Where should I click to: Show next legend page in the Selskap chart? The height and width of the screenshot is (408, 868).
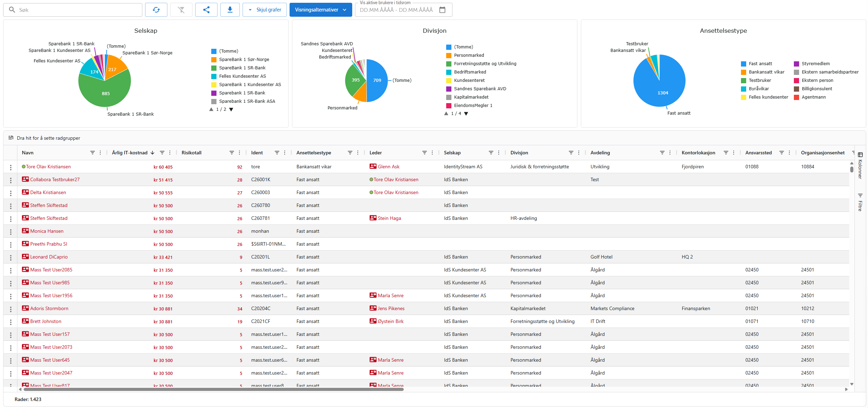tap(231, 109)
